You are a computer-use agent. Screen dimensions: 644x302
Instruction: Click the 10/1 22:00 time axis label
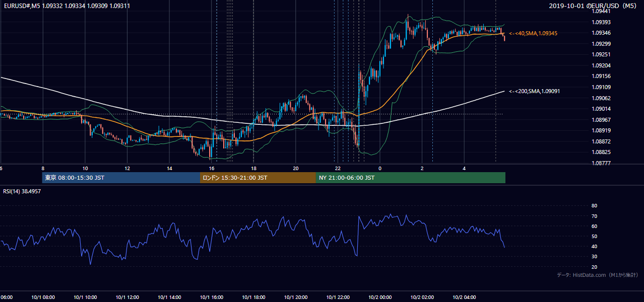tap(338, 297)
